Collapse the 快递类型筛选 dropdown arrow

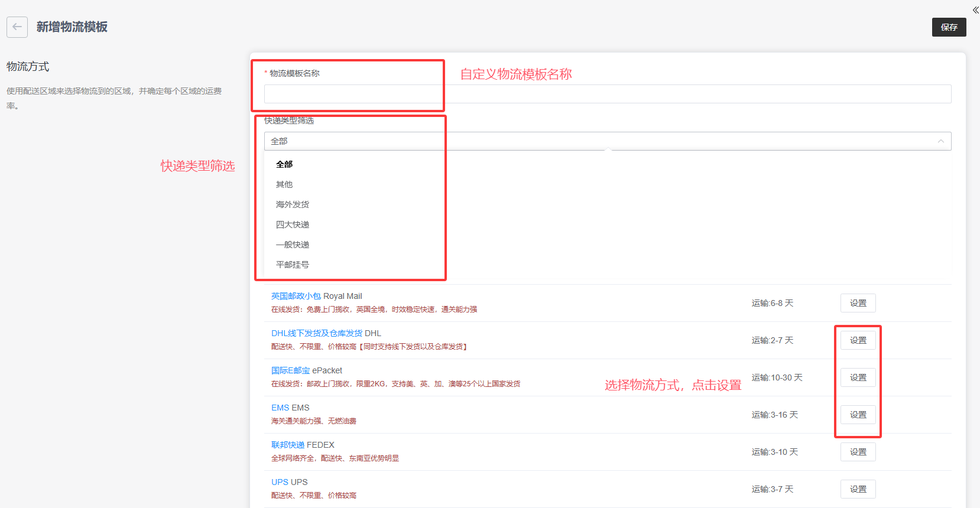click(x=940, y=141)
